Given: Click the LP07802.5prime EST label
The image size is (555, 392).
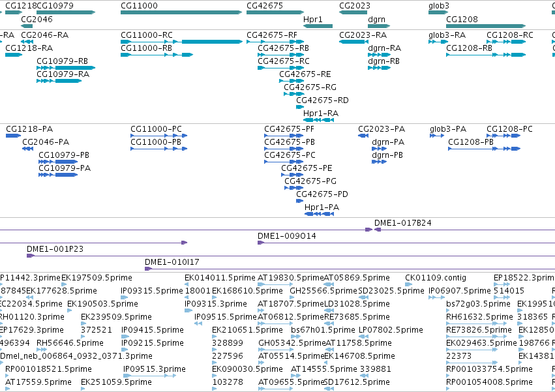Looking at the screenshot, I should tap(391, 329).
